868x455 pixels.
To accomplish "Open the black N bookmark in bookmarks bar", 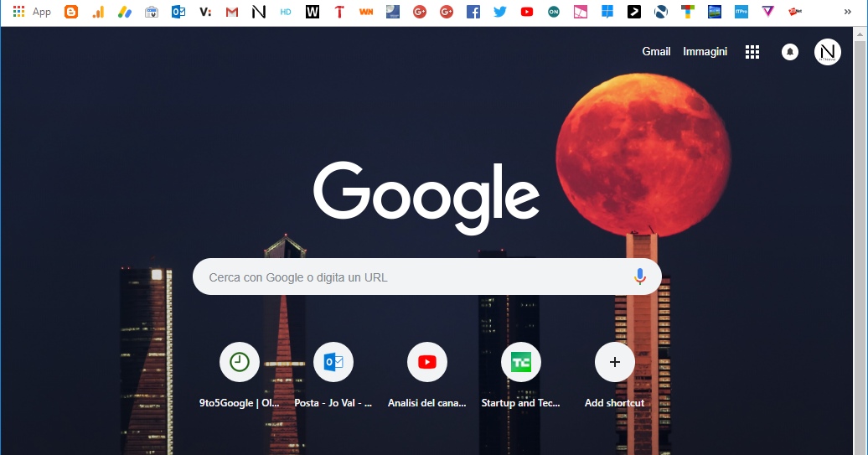I will tap(259, 12).
